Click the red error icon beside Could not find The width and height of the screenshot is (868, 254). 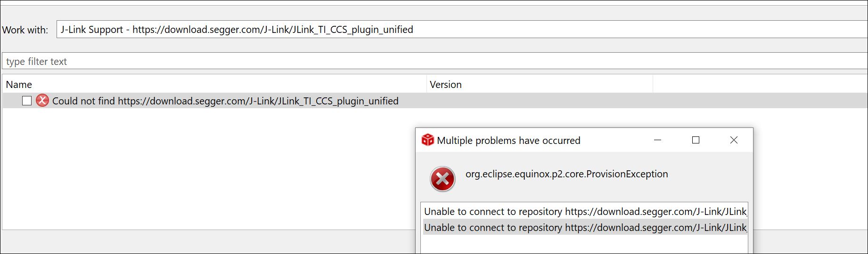tap(42, 100)
